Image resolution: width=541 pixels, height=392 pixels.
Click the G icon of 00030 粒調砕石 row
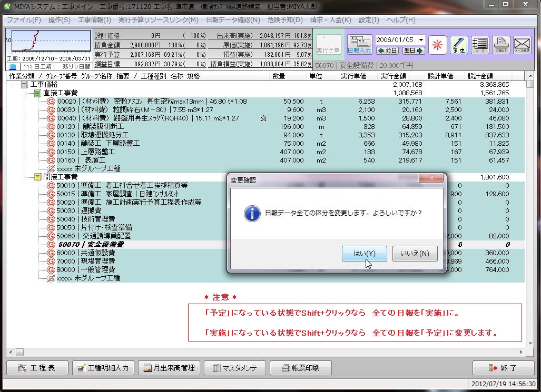[51, 109]
